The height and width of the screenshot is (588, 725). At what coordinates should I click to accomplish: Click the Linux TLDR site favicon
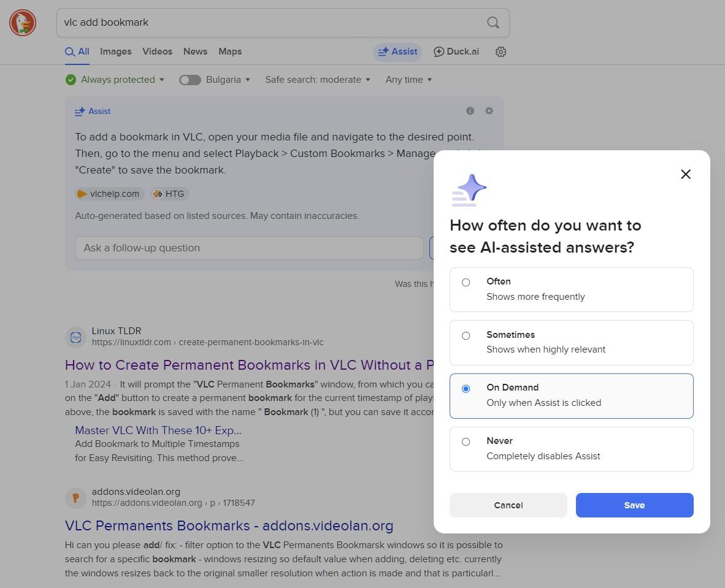76,337
